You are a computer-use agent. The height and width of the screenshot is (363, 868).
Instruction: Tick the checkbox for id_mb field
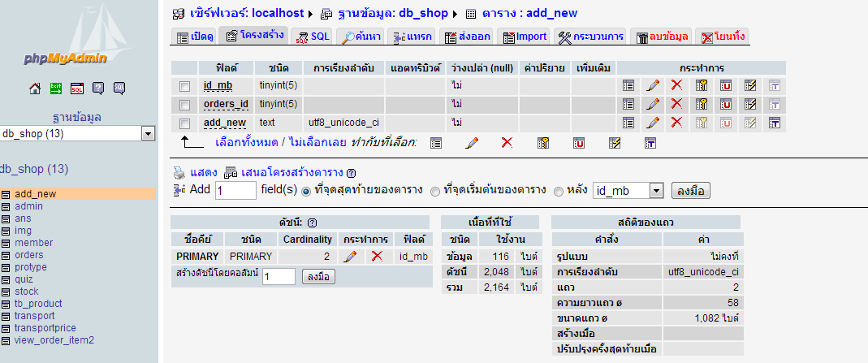pos(185,86)
